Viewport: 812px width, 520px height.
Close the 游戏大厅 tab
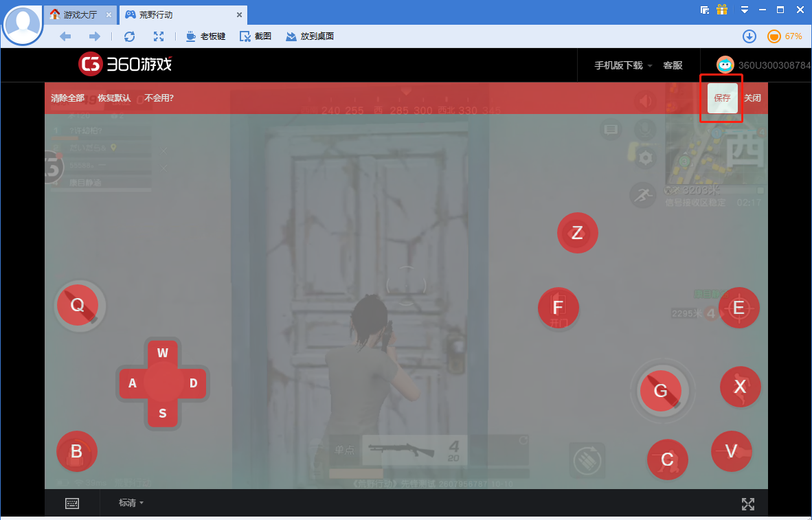pos(109,15)
